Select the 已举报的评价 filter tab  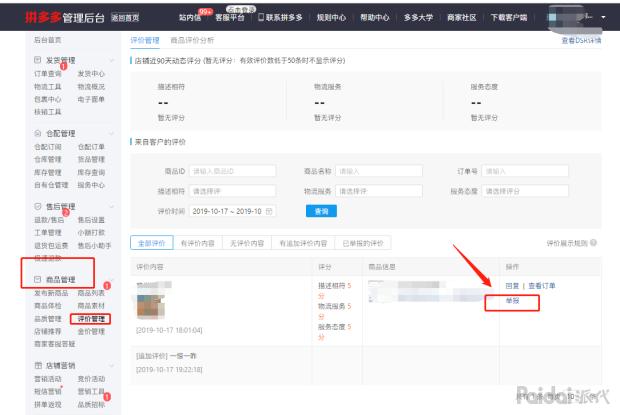tap(361, 243)
